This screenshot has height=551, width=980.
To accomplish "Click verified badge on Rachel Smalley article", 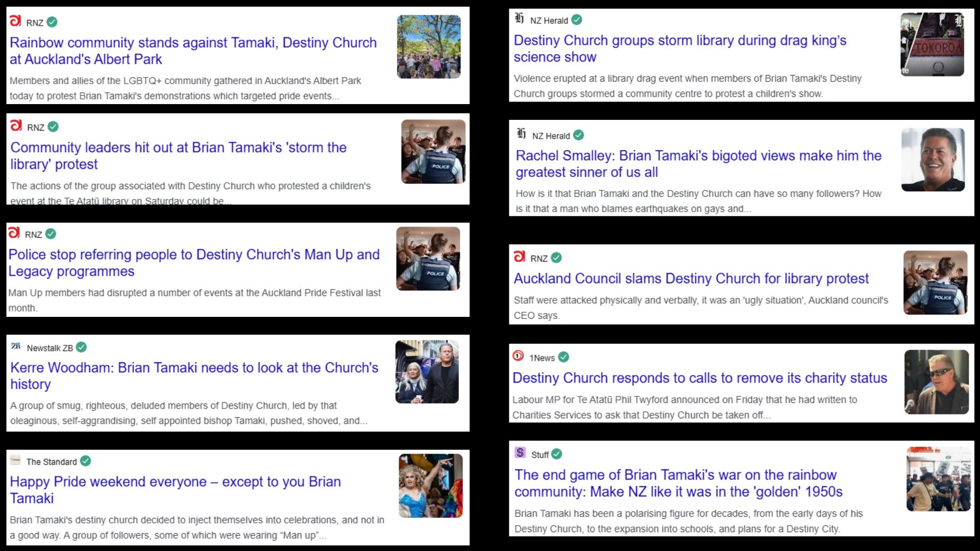I will (x=579, y=135).
